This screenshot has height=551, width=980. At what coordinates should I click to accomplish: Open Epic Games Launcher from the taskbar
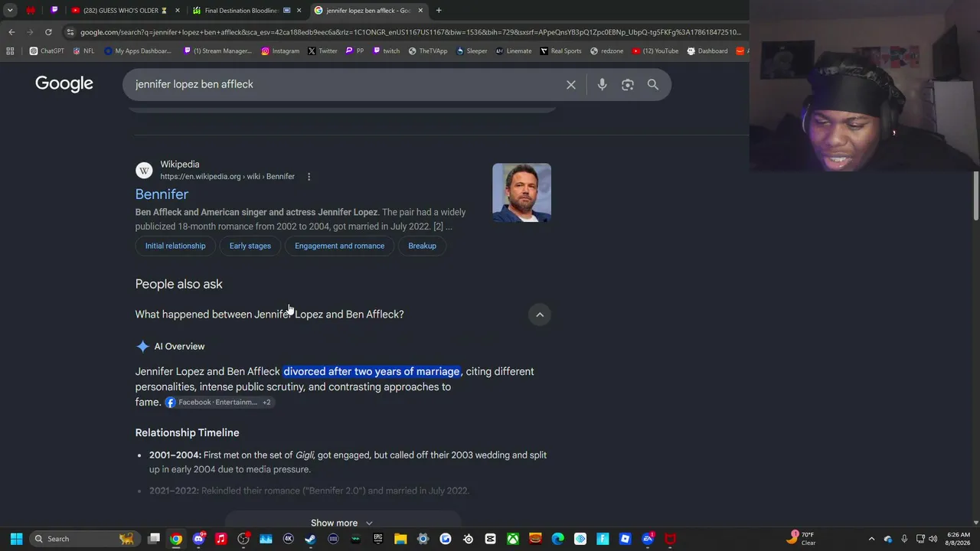pyautogui.click(x=378, y=539)
